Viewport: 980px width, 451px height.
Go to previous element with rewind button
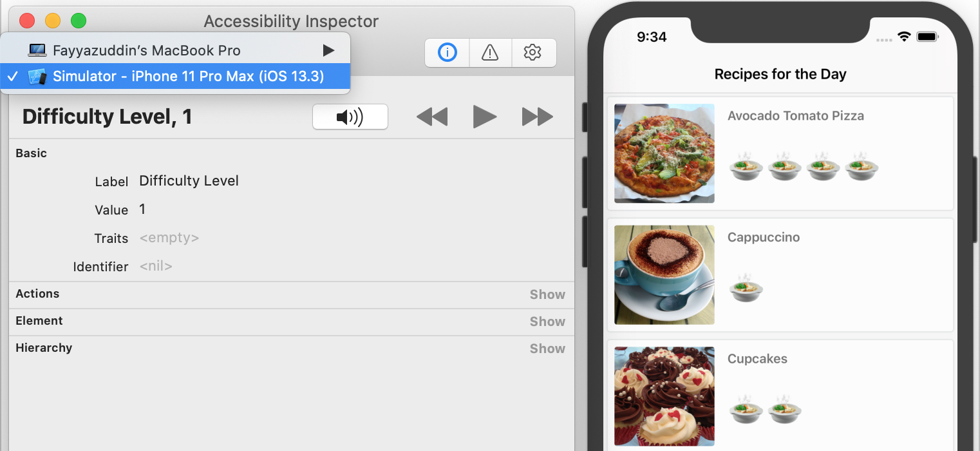432,117
